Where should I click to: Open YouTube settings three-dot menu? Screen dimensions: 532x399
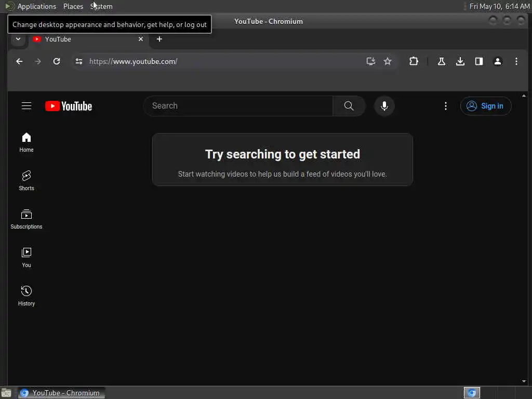click(x=445, y=106)
